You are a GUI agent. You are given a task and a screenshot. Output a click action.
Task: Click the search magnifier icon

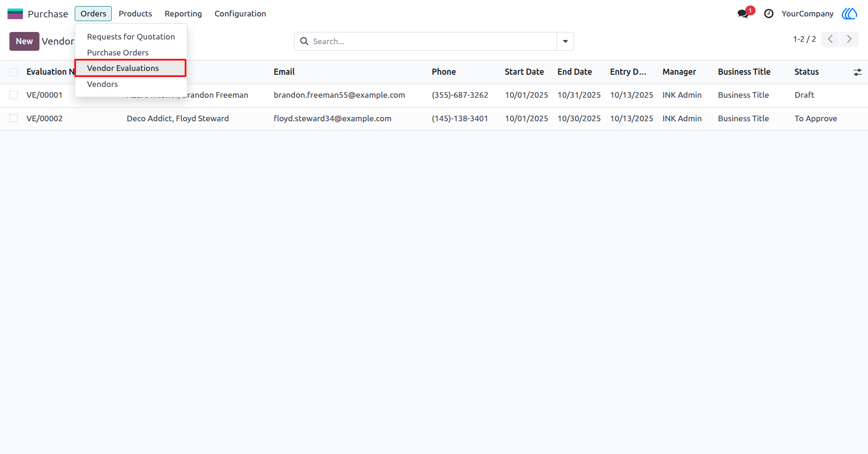[x=304, y=41]
